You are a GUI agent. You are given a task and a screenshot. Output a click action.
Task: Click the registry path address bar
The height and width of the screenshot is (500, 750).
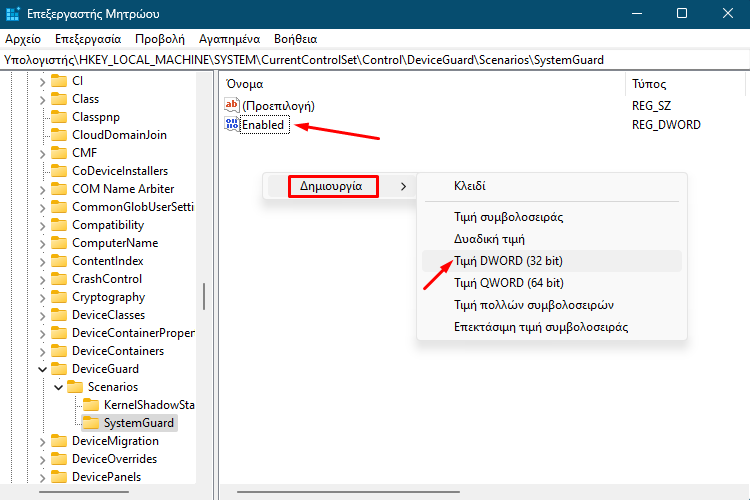[375, 60]
